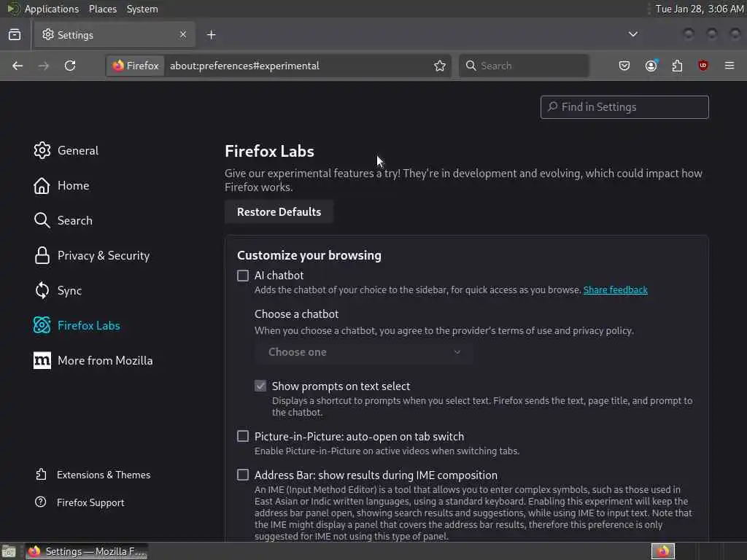Click the uBlock Origin toolbar icon

(703, 66)
